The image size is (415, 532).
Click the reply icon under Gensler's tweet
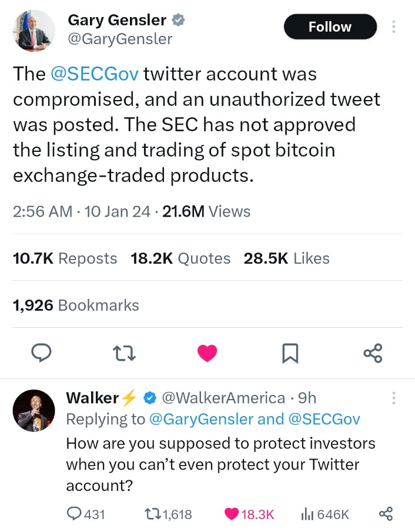[42, 353]
